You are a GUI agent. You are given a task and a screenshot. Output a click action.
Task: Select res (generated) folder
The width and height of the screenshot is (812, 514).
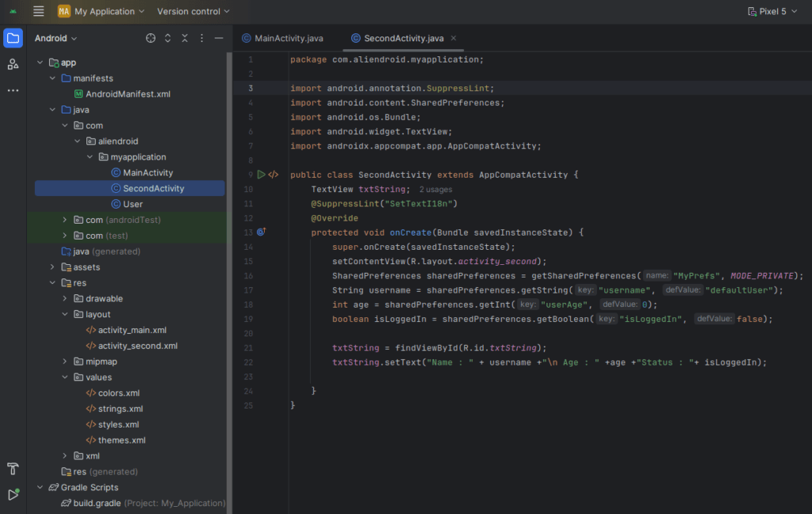[x=99, y=471]
